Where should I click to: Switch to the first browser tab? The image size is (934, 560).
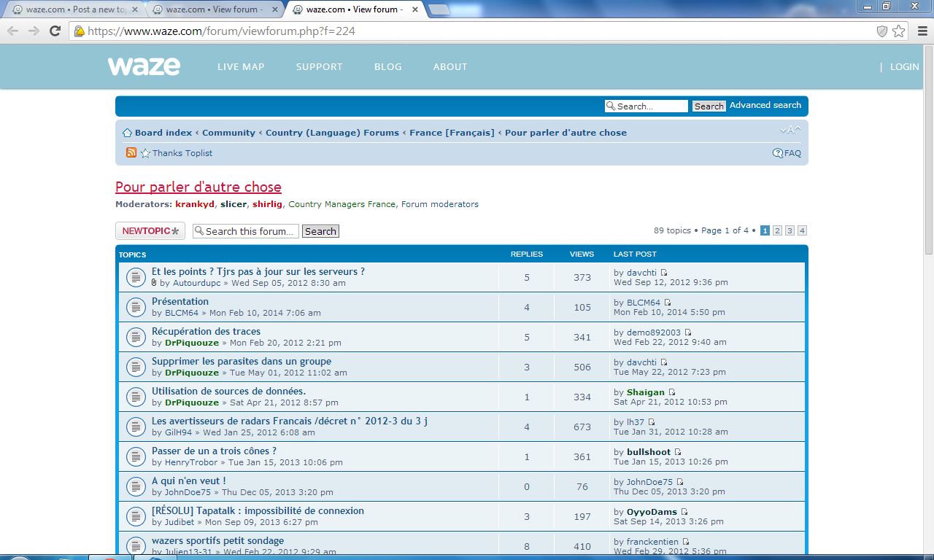click(73, 9)
